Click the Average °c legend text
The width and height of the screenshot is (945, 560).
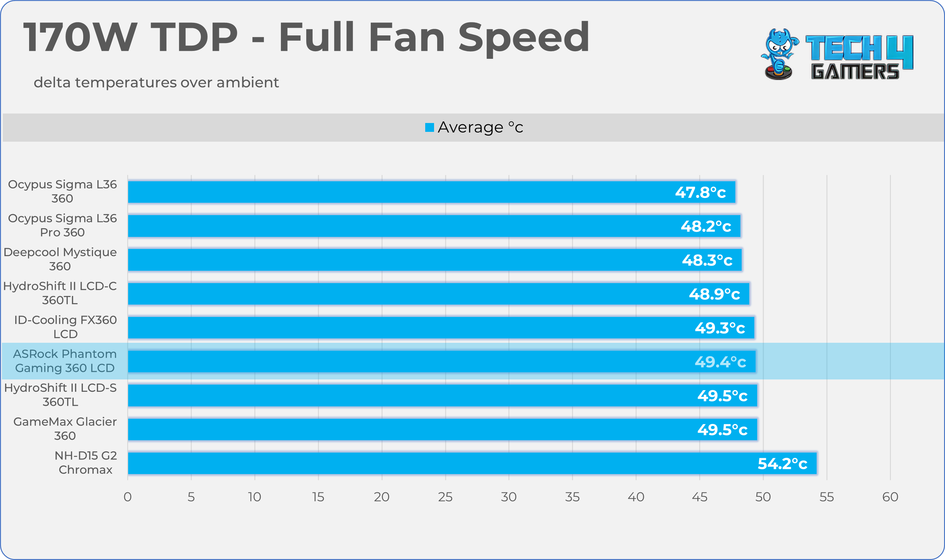[x=480, y=127]
